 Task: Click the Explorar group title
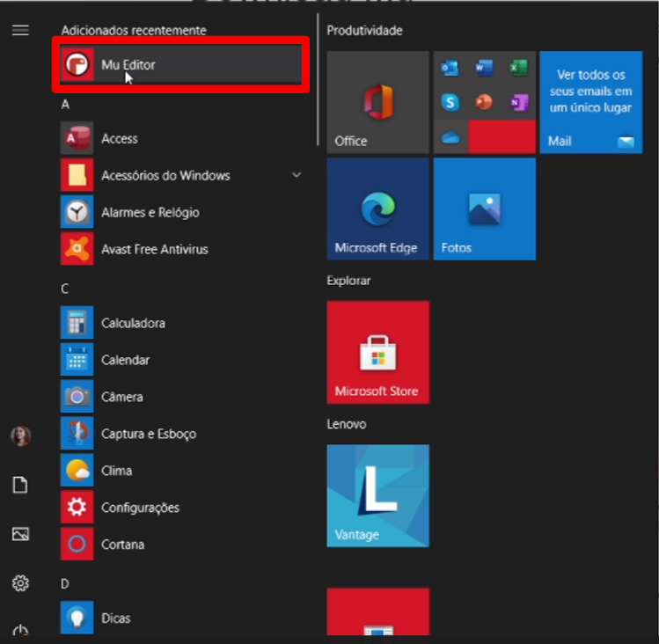click(348, 281)
